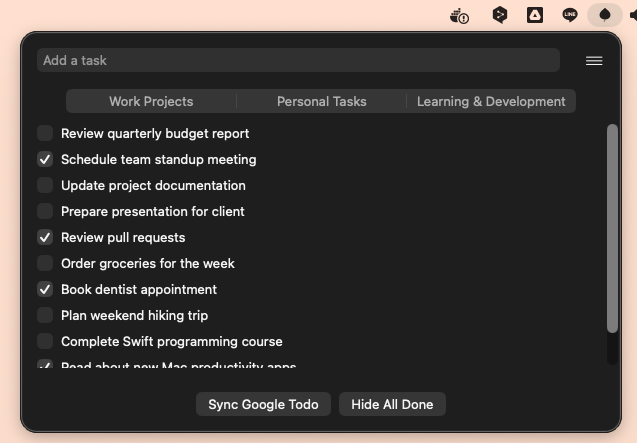Screen dimensions: 637x443
Task: Click the Google Drive menu bar icon
Action: (x=535, y=15)
